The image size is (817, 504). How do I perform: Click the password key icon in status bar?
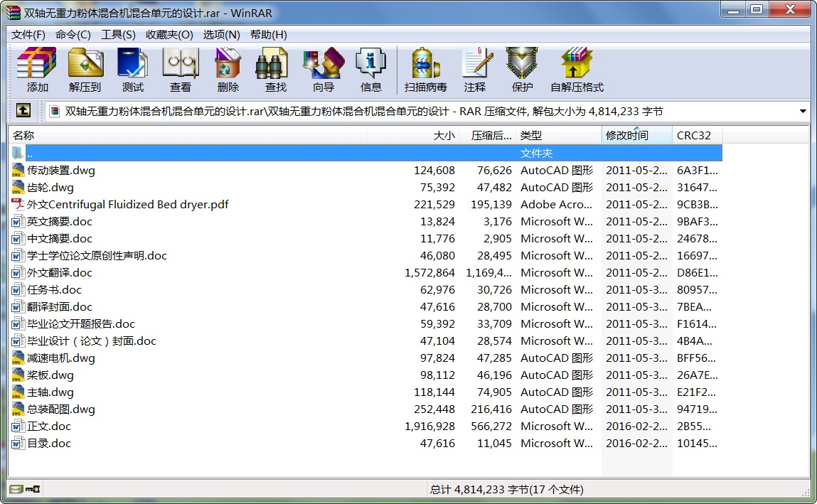point(33,489)
